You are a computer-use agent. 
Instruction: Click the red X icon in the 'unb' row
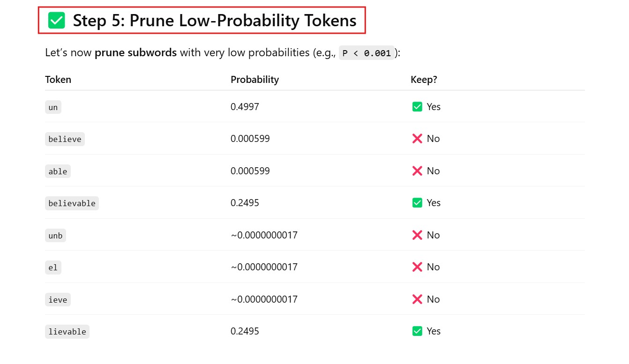417,235
